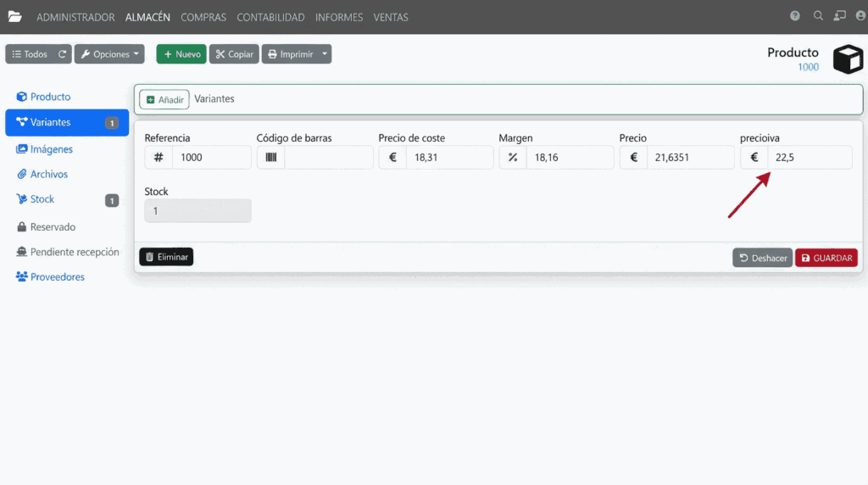The image size is (868, 485).
Task: Select the Proveedores sidebar tab
Action: coord(57,277)
